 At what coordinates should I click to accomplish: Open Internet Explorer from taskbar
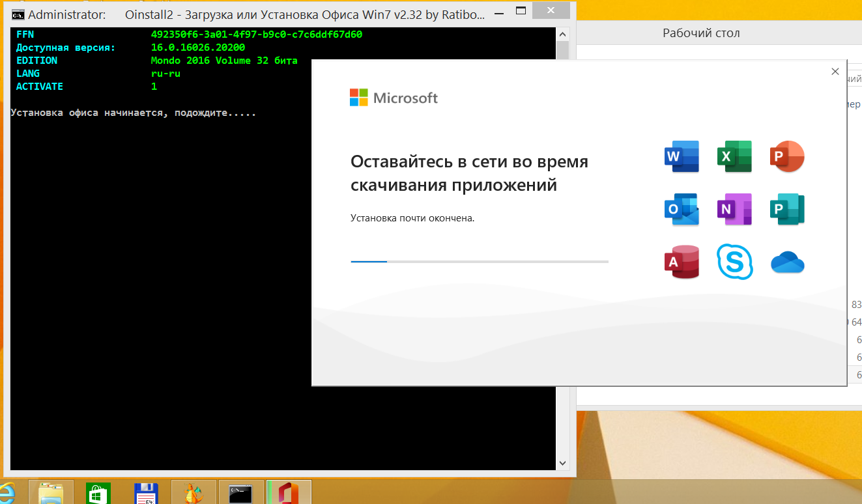pyautogui.click(x=8, y=493)
